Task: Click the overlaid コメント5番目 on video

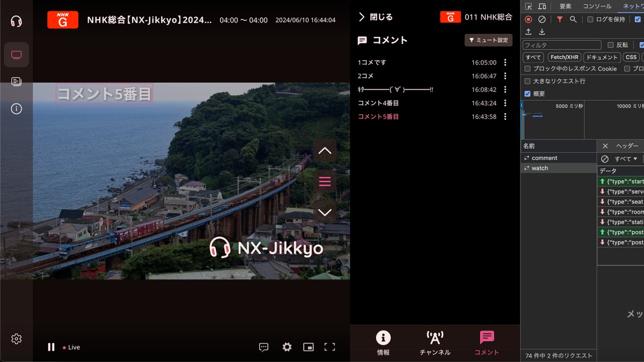Action: [105, 94]
